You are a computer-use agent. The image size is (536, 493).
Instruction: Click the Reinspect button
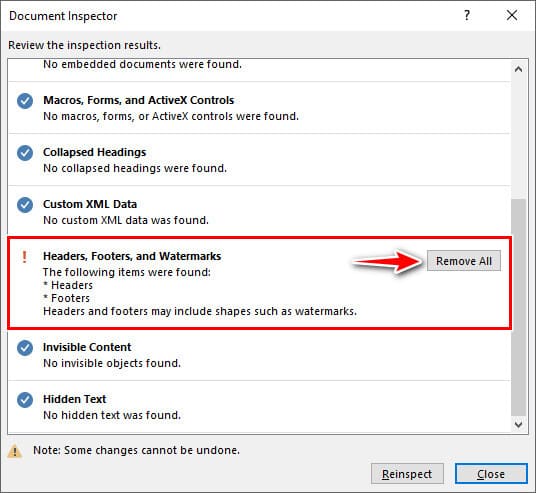[x=407, y=474]
